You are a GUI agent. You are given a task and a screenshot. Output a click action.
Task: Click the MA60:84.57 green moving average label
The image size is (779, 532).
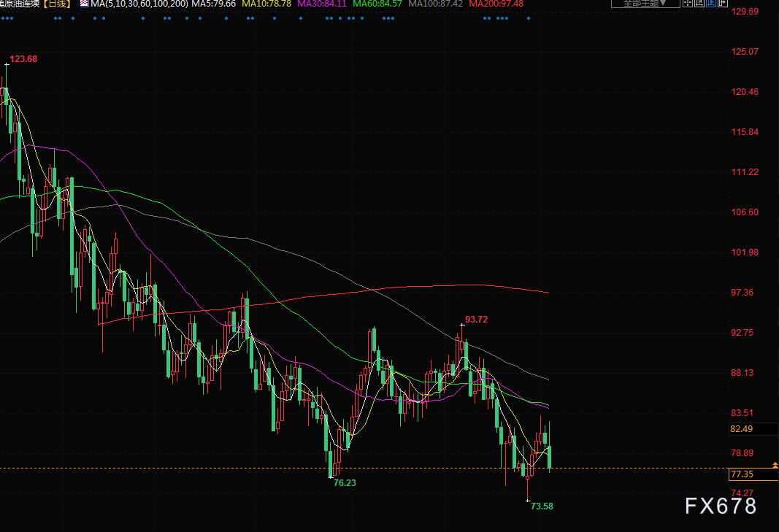click(x=377, y=4)
